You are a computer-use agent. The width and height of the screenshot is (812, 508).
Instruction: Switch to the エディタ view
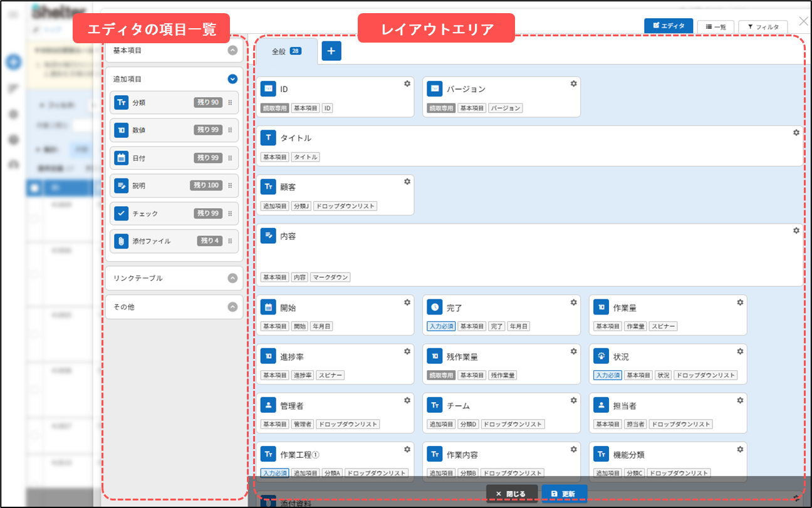point(669,26)
